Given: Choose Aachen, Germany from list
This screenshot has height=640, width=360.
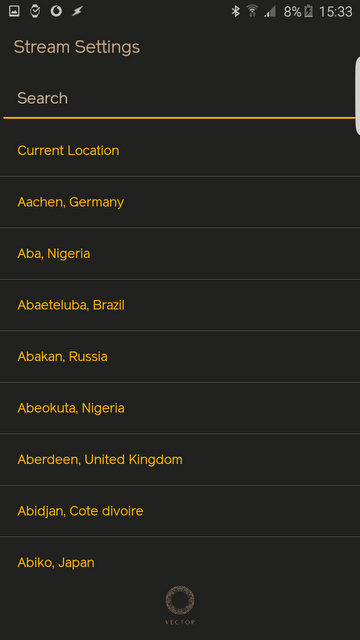Looking at the screenshot, I should coord(180,202).
